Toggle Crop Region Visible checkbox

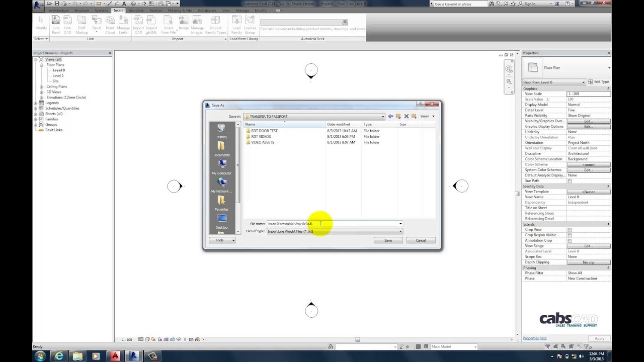[x=570, y=235]
